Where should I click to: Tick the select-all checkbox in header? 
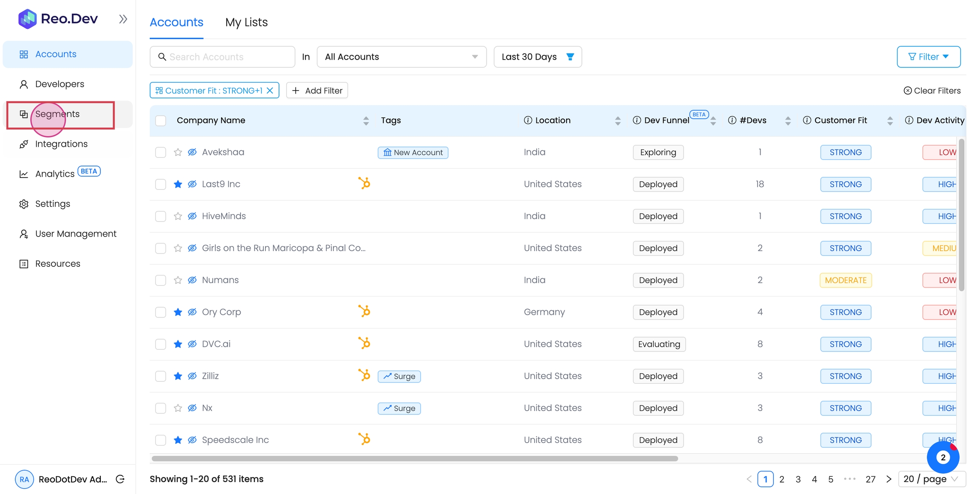point(161,120)
